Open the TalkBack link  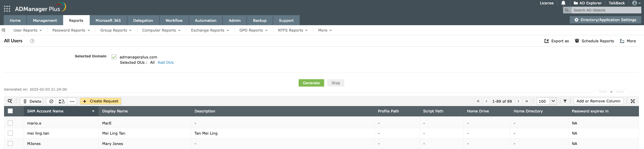[x=616, y=3]
